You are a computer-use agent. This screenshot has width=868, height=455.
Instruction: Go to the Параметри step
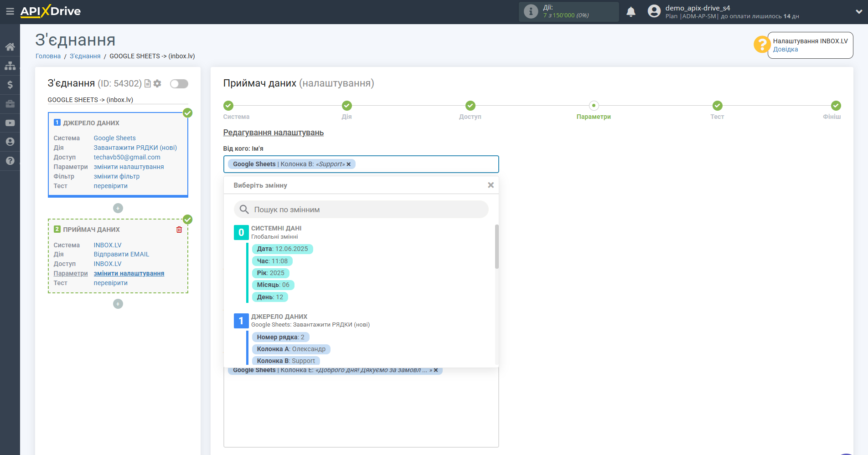pyautogui.click(x=594, y=106)
